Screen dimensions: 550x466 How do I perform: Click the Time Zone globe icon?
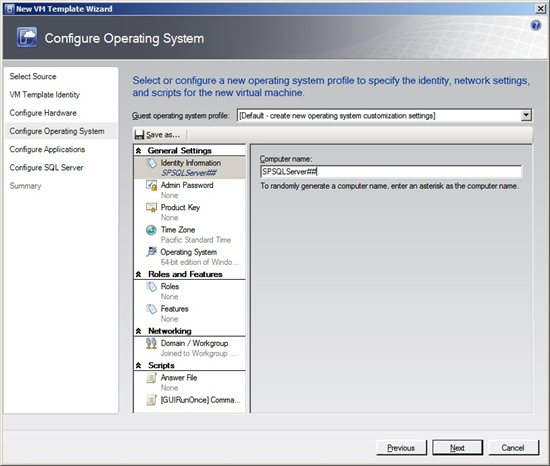click(151, 230)
